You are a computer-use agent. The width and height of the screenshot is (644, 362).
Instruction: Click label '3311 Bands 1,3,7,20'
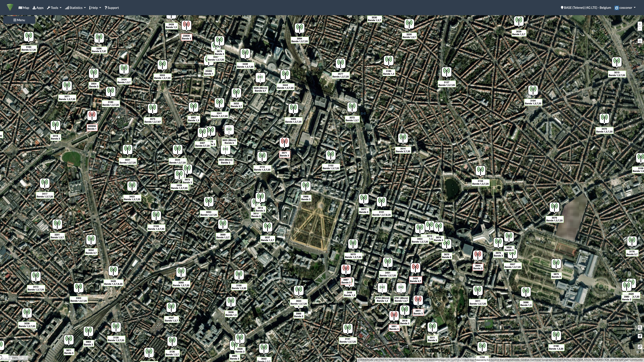(478, 303)
